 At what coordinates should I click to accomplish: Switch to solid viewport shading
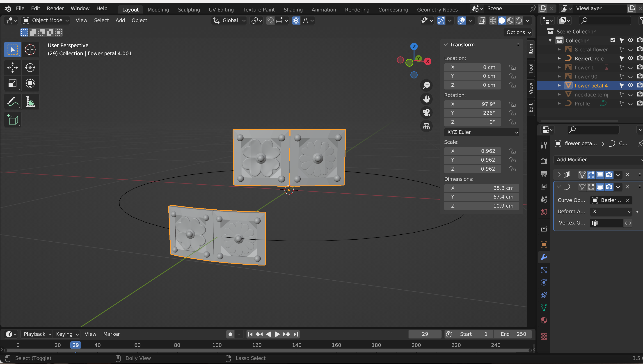click(501, 21)
